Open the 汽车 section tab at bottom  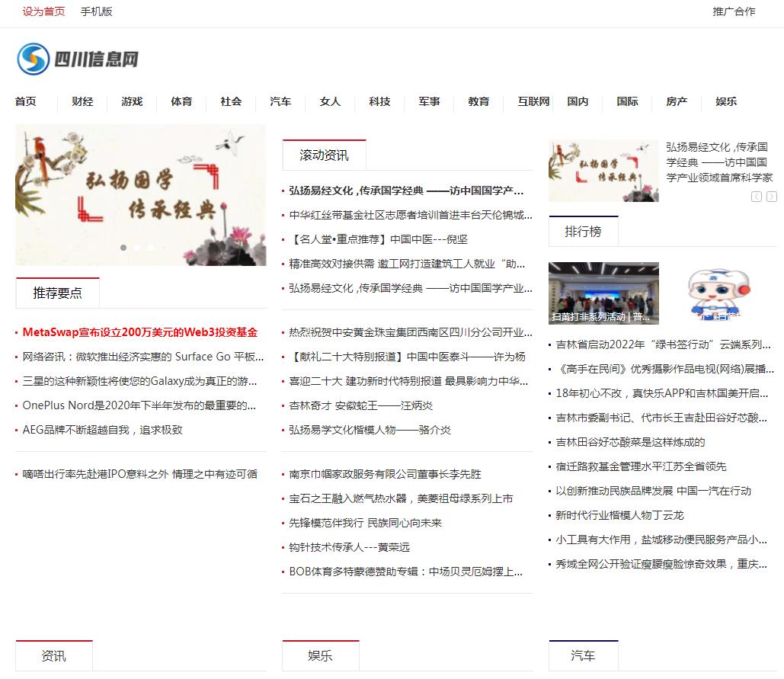[x=583, y=655]
